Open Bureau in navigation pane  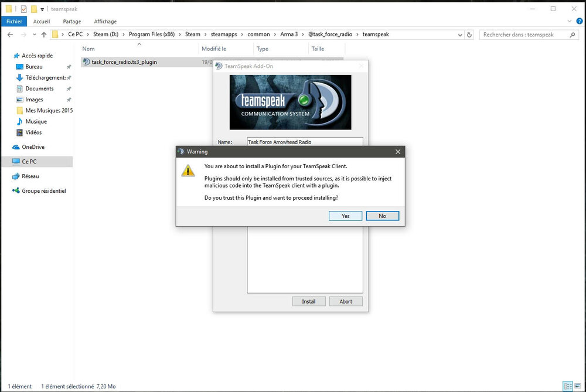[x=34, y=67]
